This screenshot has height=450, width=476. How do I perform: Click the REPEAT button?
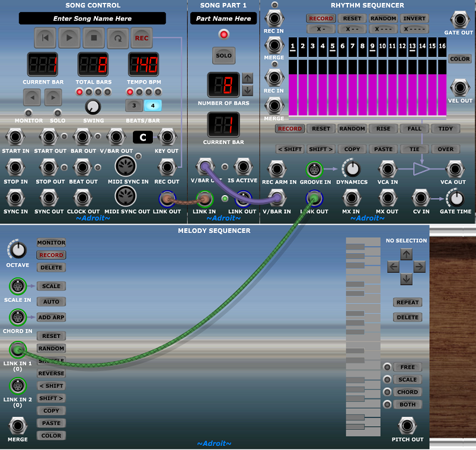click(x=407, y=302)
